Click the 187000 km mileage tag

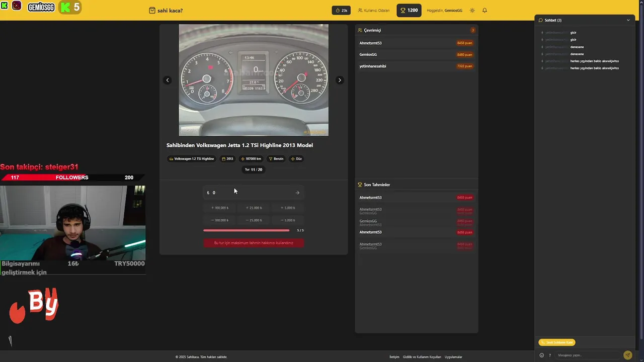point(251,159)
